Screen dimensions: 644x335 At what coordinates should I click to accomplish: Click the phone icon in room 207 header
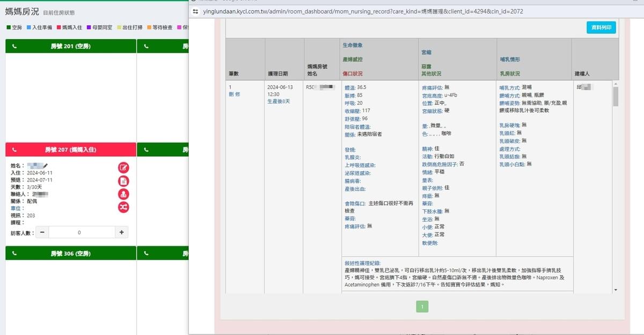coord(14,149)
